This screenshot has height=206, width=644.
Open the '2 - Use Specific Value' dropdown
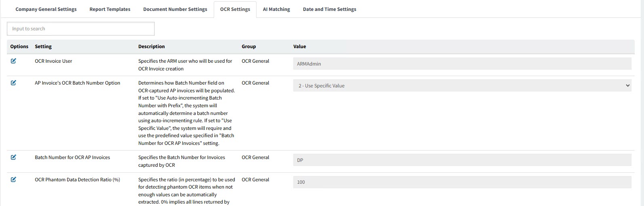pos(462,86)
